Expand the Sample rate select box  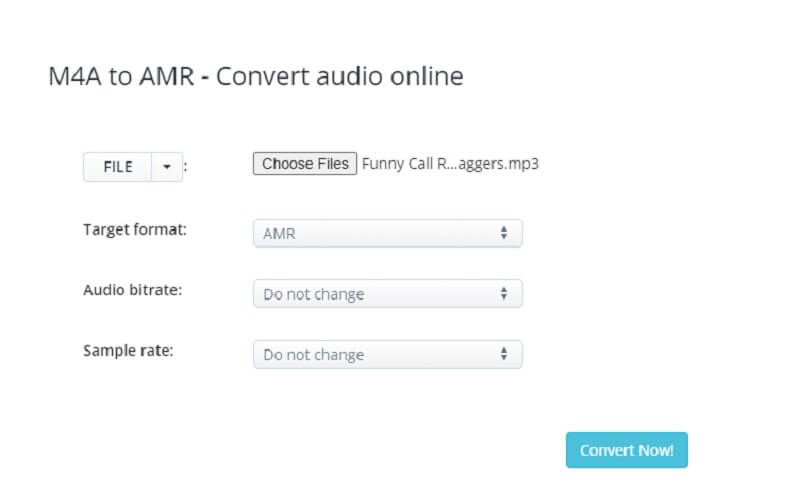(x=387, y=354)
